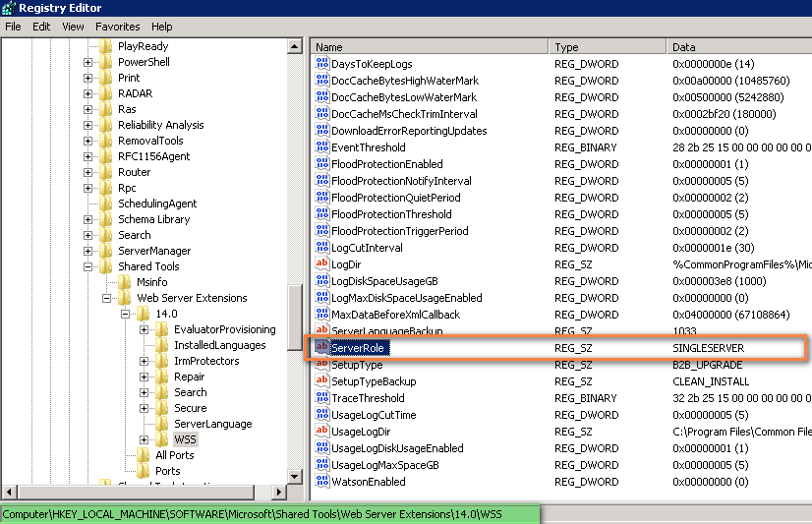Collapse the 14.0 key
Viewport: 812px width, 524px height.
pos(125,314)
